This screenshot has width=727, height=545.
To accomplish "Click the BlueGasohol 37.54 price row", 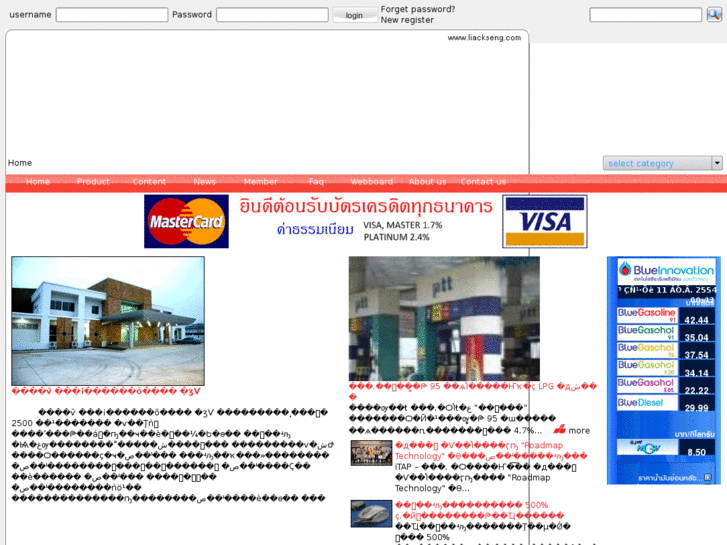I will pyautogui.click(x=666, y=351).
